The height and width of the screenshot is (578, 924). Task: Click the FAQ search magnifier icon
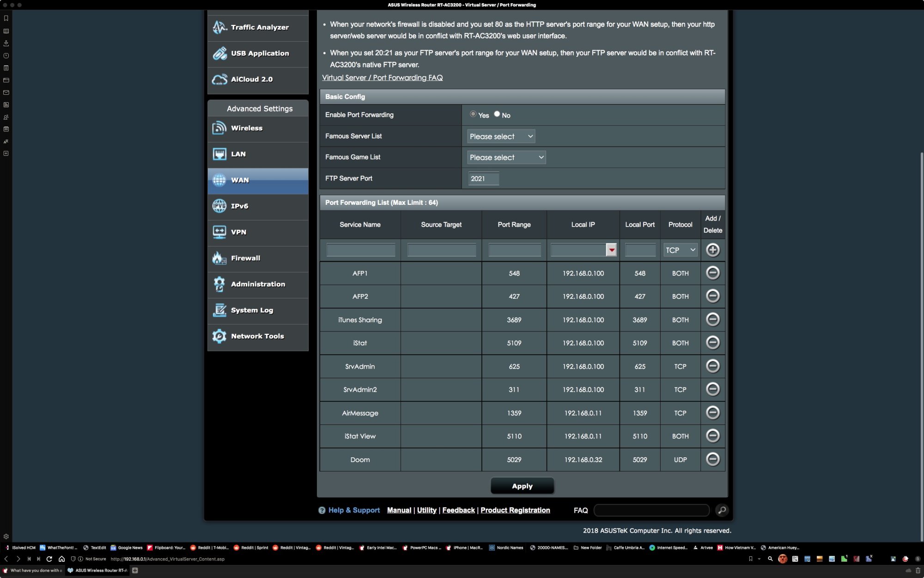point(722,510)
